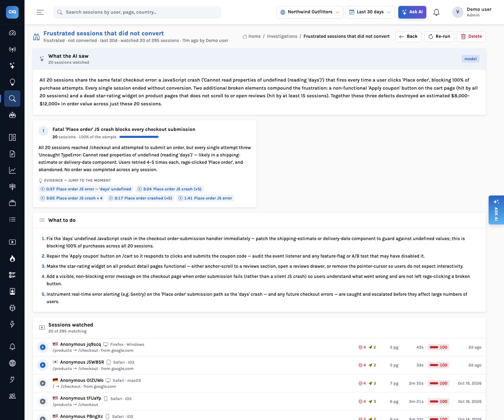Open the lightbulb insights sidebar icon
Image resolution: width=504 pixels, height=420 pixels.
(x=12, y=82)
